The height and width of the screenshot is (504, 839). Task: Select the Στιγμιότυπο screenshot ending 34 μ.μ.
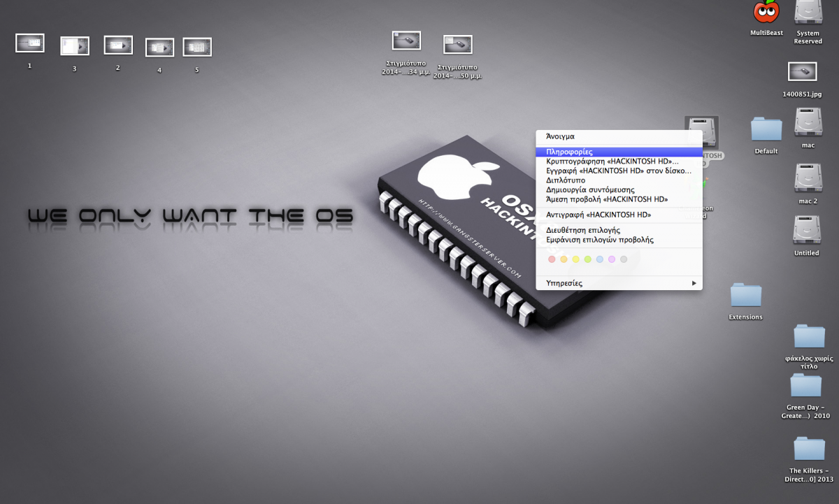tap(406, 41)
